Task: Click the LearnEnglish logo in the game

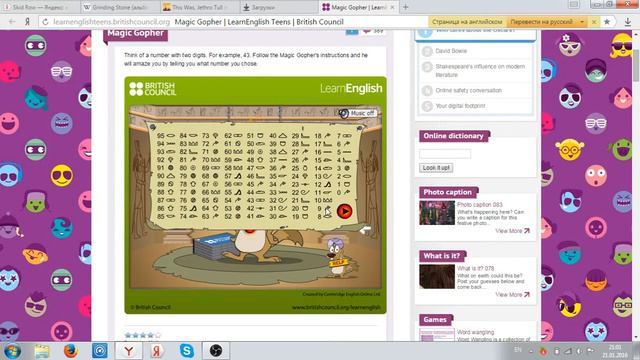Action: point(351,89)
